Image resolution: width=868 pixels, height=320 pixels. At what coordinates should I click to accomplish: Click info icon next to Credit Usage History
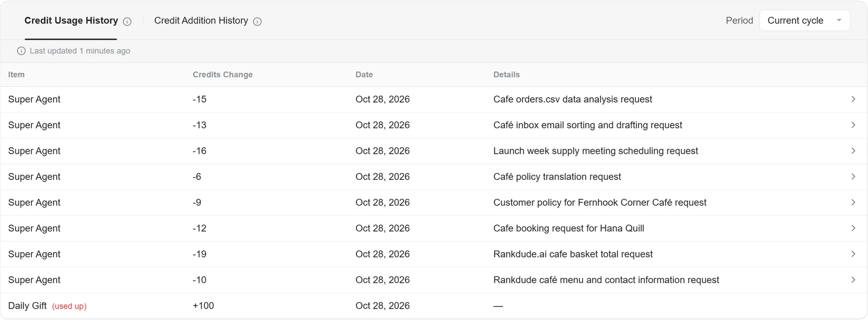[127, 22]
